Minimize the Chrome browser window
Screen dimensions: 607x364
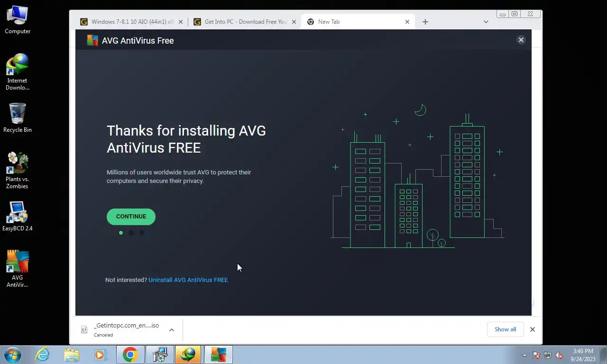pyautogui.click(x=503, y=14)
